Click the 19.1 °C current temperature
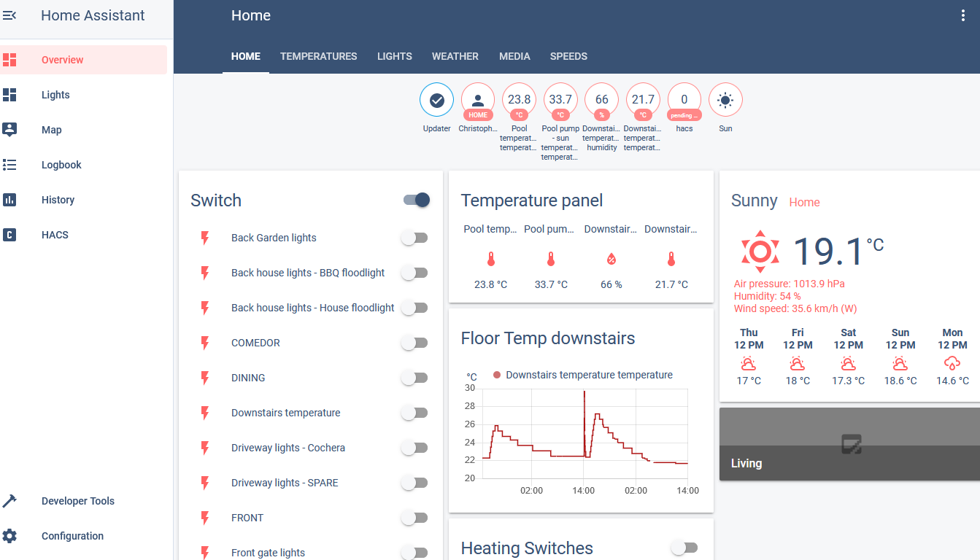Screen dimensions: 980x560 [838, 251]
